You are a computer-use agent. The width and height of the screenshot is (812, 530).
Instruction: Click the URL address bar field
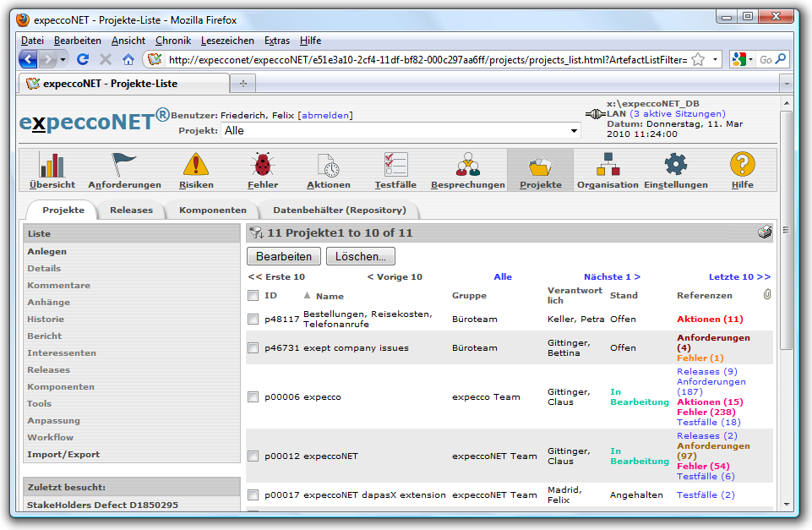(x=422, y=60)
